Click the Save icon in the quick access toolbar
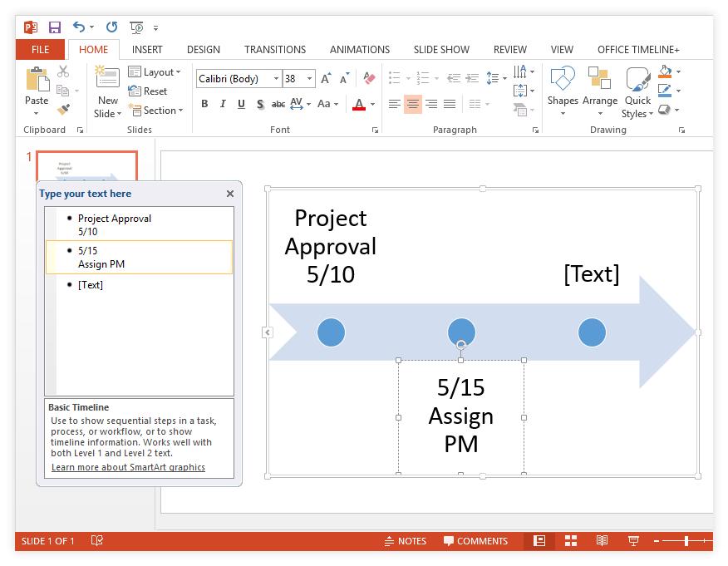Viewport: 728px width, 566px height. 55,27
